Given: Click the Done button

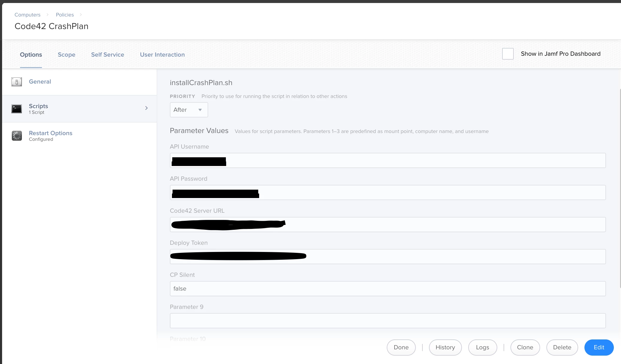Looking at the screenshot, I should coord(401,348).
